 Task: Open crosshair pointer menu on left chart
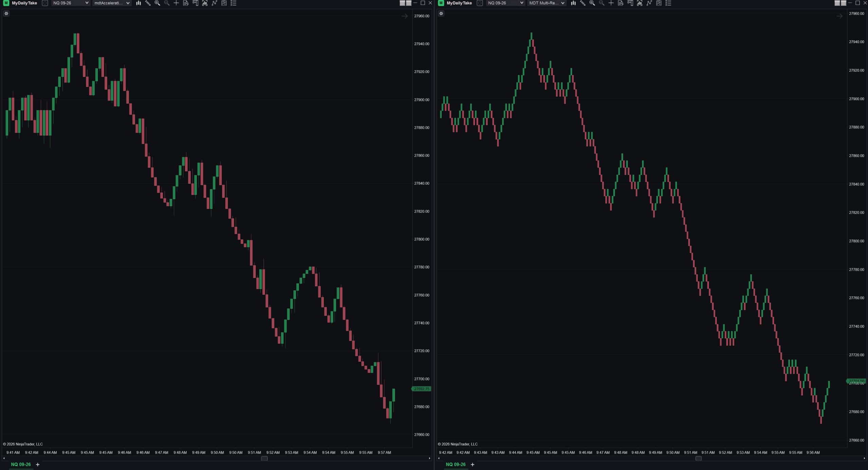[176, 3]
